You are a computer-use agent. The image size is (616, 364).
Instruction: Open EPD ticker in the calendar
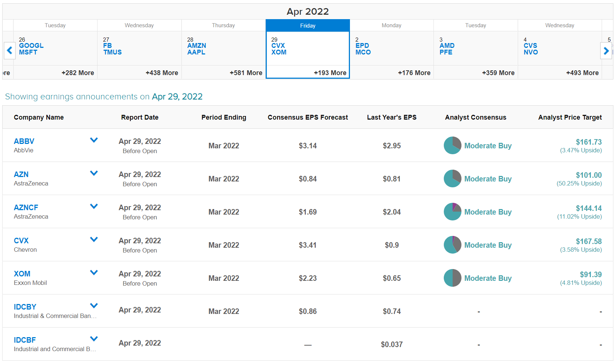362,46
